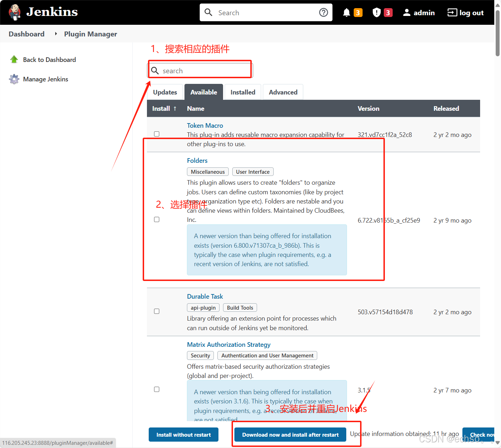The height and width of the screenshot is (448, 501).
Task: Click Download now and install after restart
Action: tap(290, 435)
